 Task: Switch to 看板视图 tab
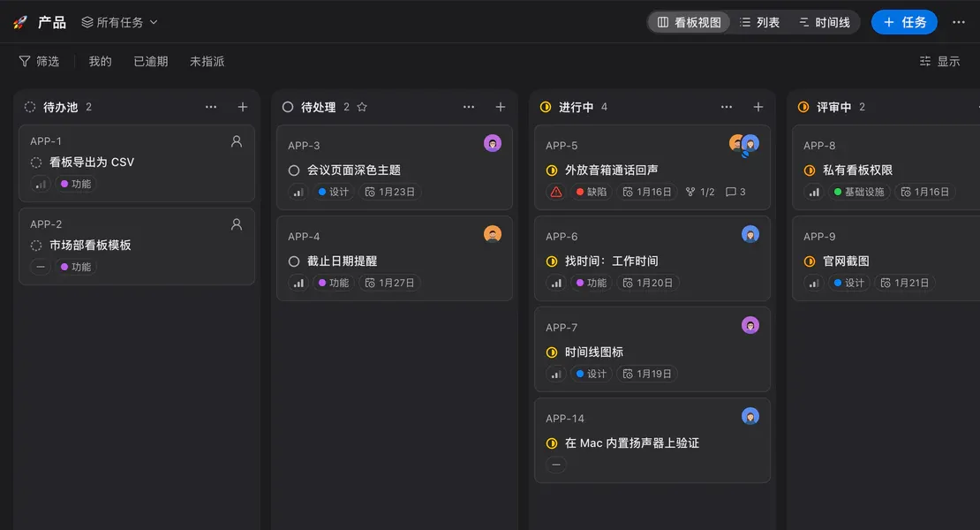pos(689,22)
